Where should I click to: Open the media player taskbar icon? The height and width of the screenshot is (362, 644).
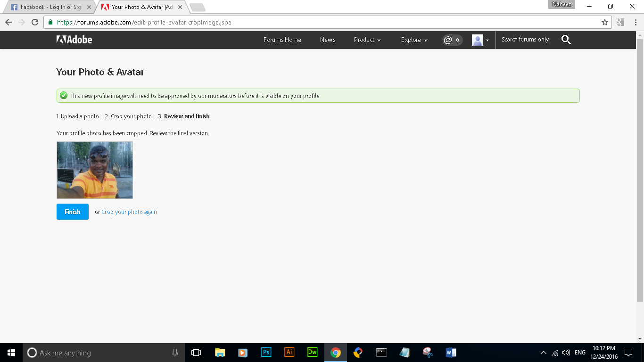coord(243,353)
